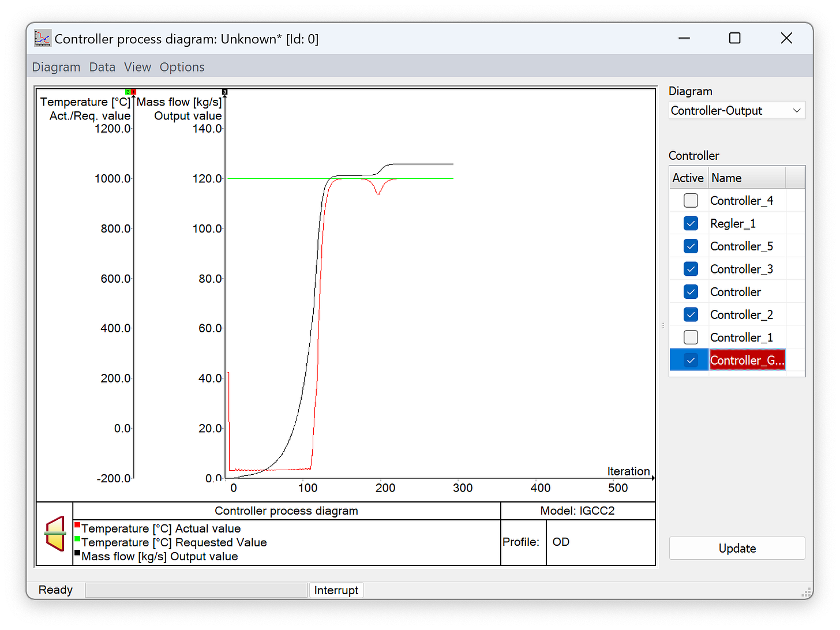The image size is (840, 630).
Task: Sort by the Active column header
Action: pos(689,178)
